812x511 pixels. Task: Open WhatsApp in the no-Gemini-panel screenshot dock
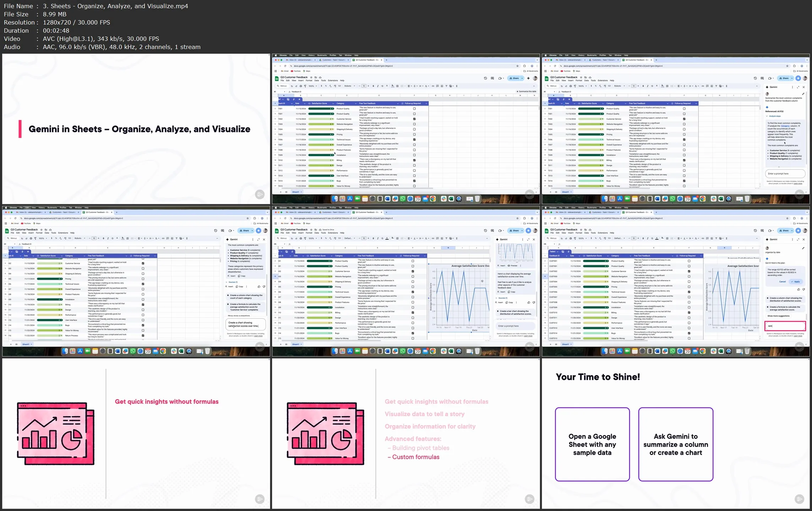pyautogui.click(x=403, y=199)
